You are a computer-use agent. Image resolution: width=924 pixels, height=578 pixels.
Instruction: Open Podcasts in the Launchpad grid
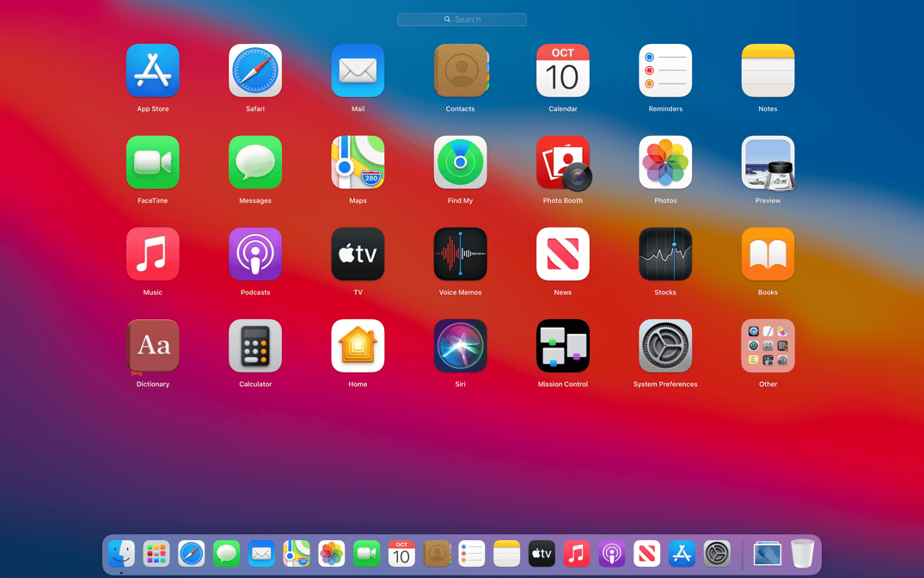(x=255, y=255)
